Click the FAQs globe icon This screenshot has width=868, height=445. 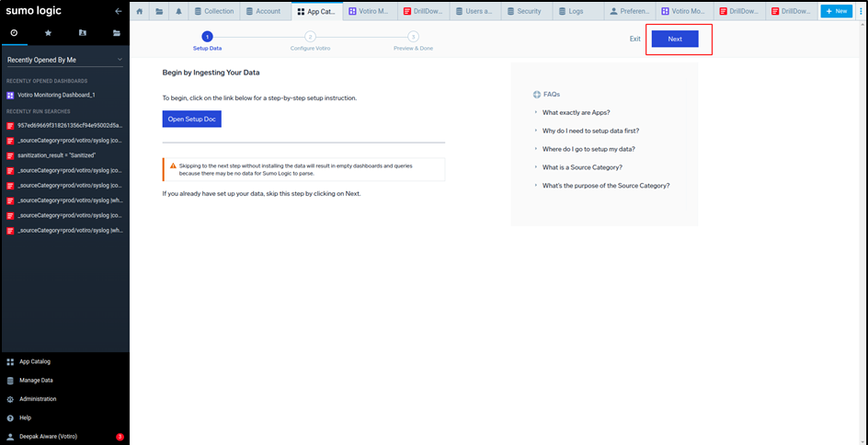tap(536, 95)
